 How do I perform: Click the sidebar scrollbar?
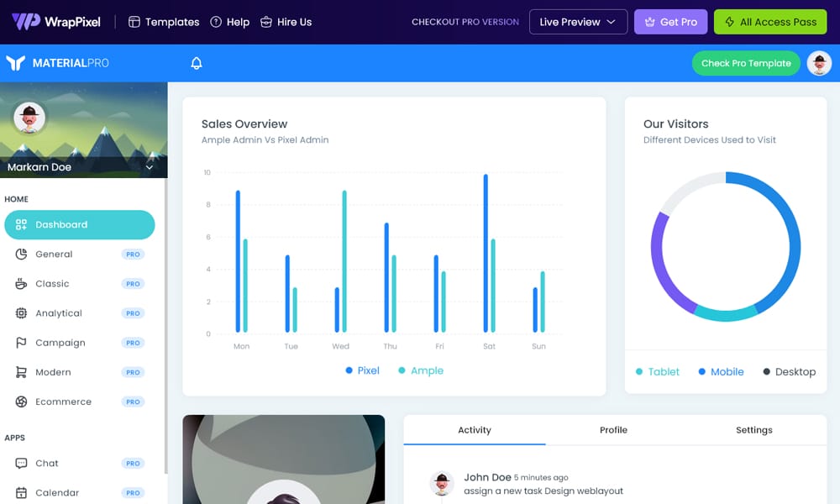click(165, 326)
